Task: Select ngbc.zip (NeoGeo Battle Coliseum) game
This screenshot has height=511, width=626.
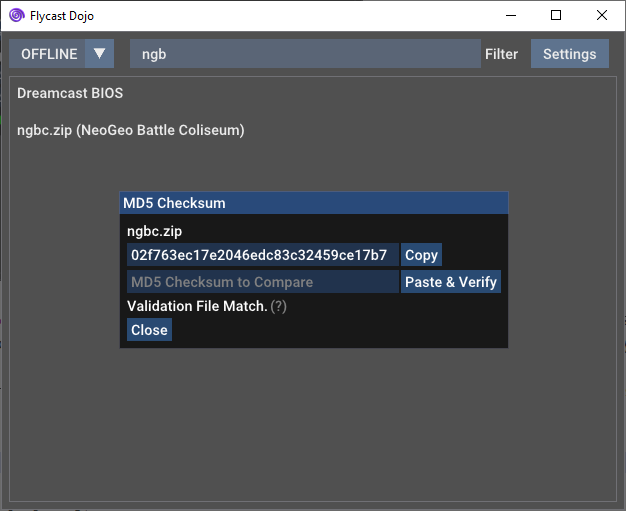Action: click(x=131, y=130)
